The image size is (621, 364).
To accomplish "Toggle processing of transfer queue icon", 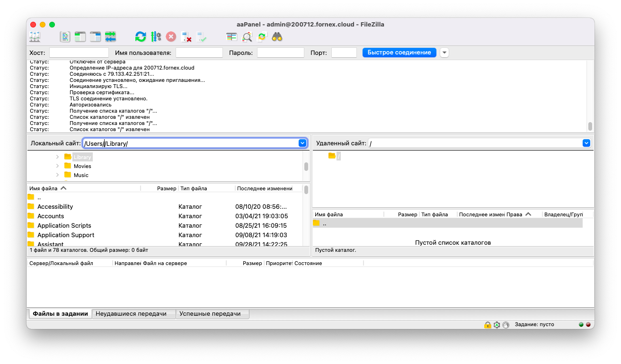I will (x=156, y=36).
